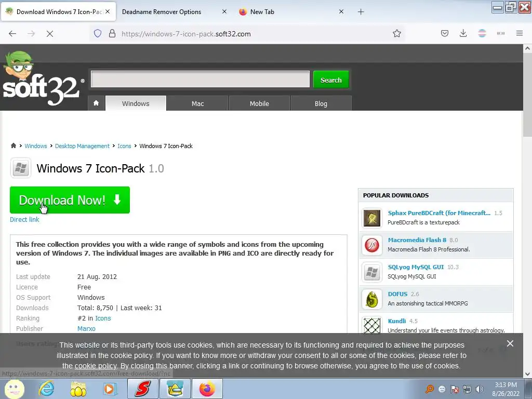Click the page scrollbar up arrow
532x399 pixels.
pyautogui.click(x=527, y=48)
